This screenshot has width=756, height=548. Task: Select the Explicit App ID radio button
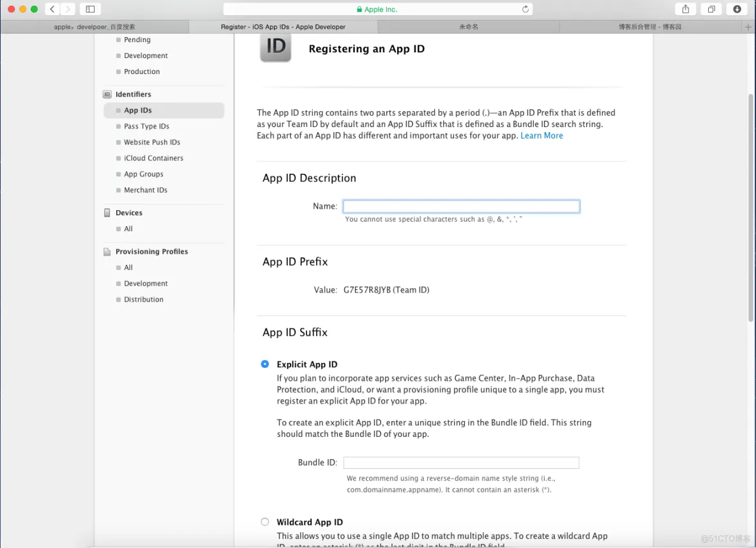tap(265, 364)
